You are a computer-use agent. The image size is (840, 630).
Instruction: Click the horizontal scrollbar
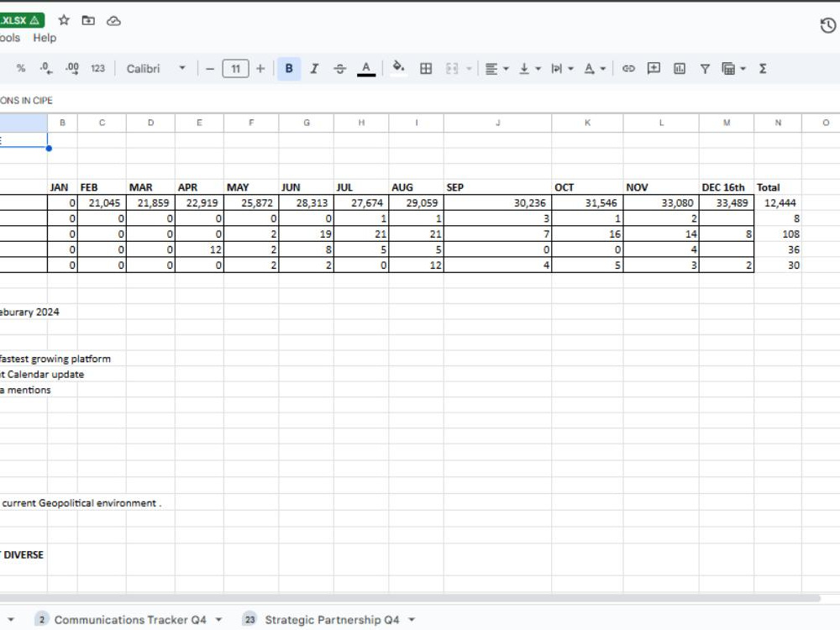(410, 598)
